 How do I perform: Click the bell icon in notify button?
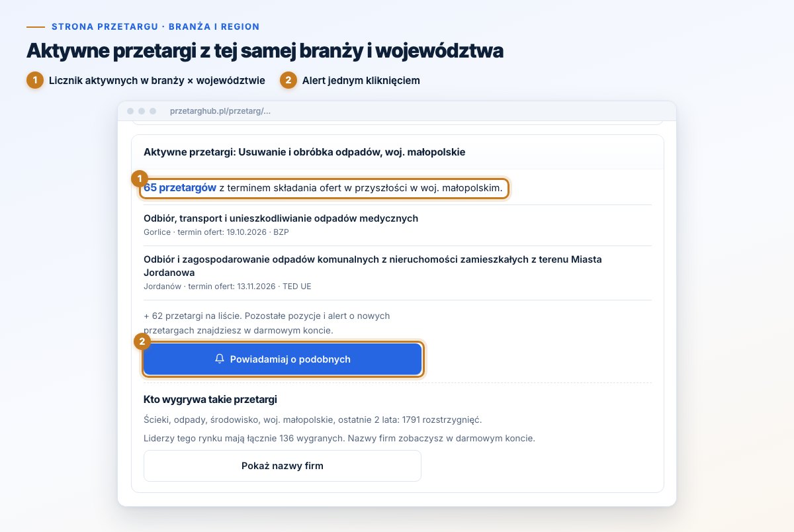[x=220, y=359]
